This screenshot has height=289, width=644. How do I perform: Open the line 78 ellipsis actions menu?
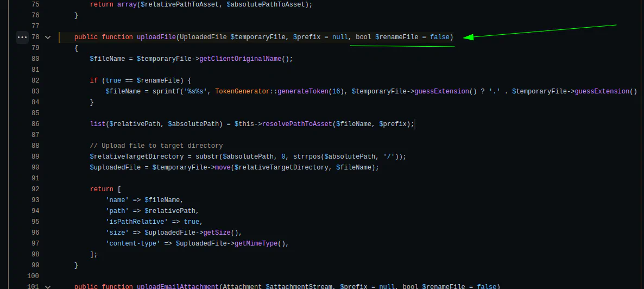point(22,37)
